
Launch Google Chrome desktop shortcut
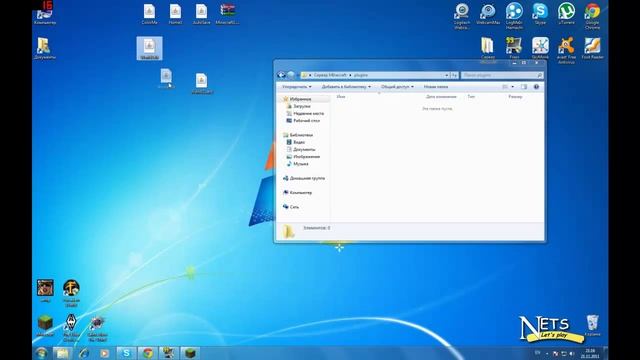592,16
